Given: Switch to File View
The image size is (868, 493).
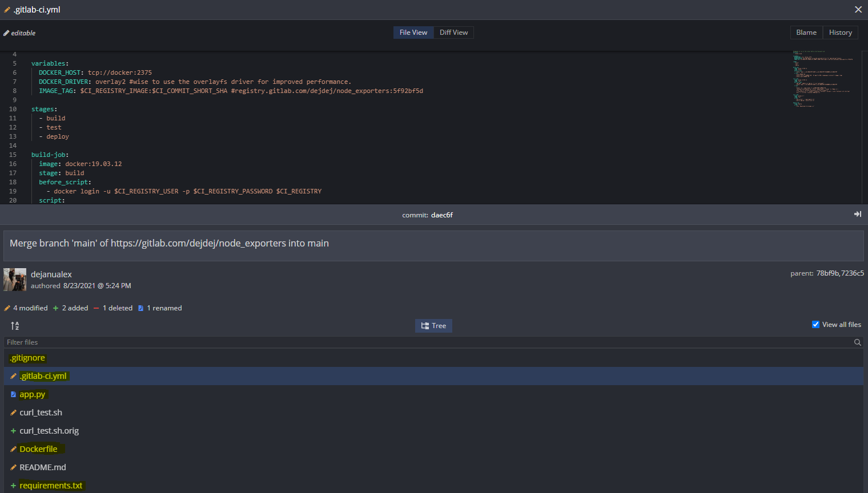Looking at the screenshot, I should point(413,33).
